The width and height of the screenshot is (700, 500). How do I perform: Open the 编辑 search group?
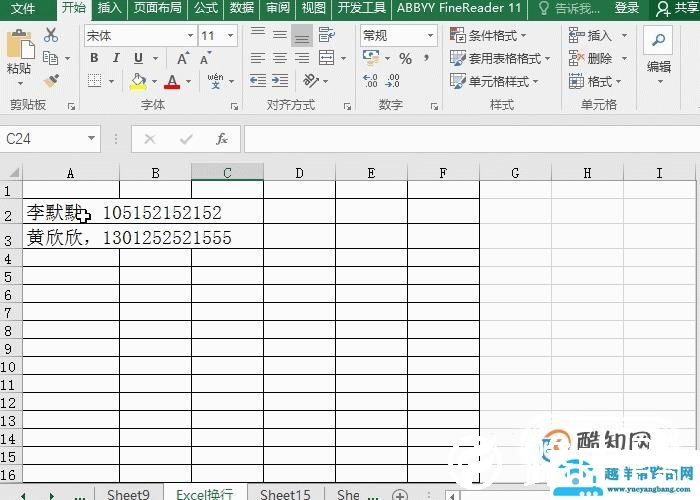tap(658, 54)
